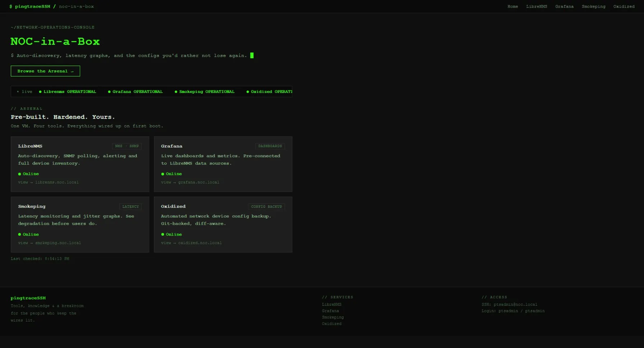Click the Browse the Arsenal button
The image size is (644, 348).
[x=45, y=71]
